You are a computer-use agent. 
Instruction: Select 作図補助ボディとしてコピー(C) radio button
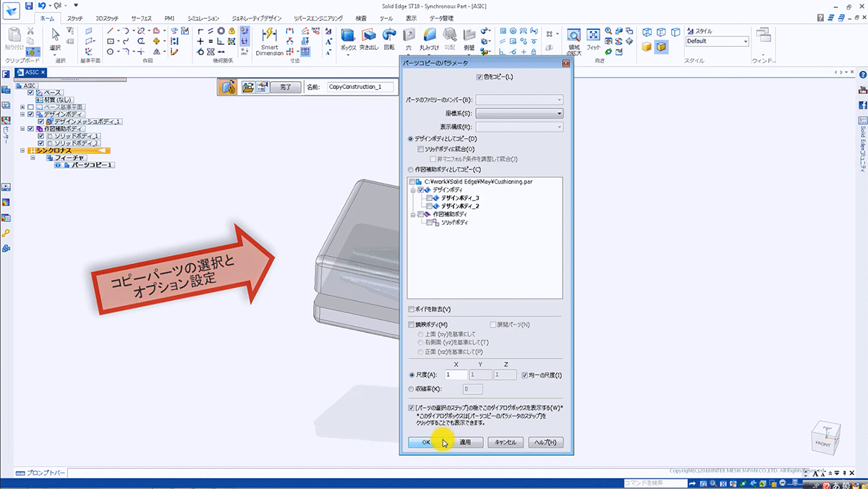point(412,169)
